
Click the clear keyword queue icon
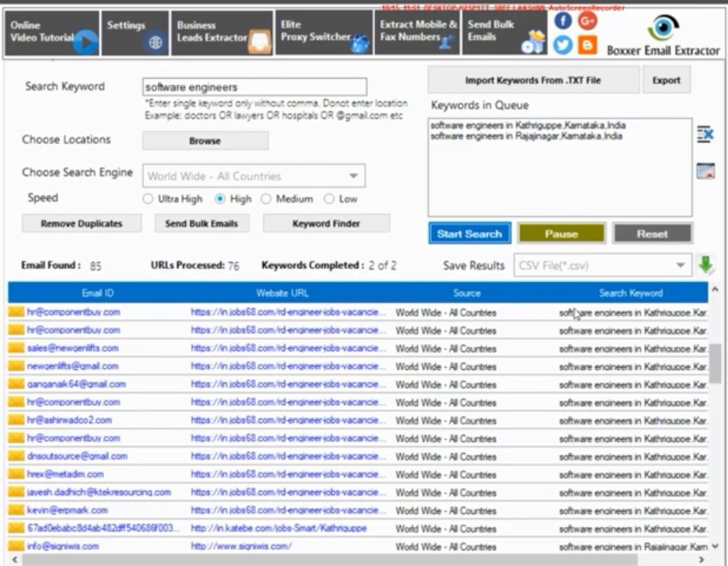pyautogui.click(x=705, y=134)
